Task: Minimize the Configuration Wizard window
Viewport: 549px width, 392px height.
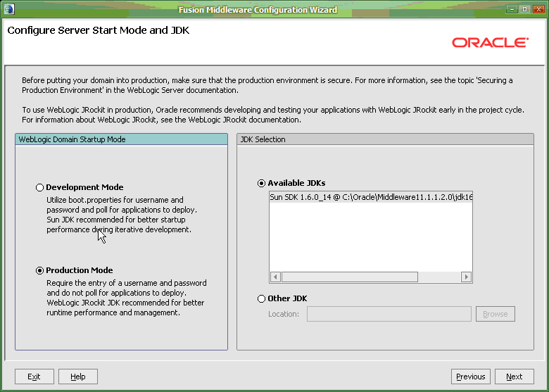Action: pos(512,9)
